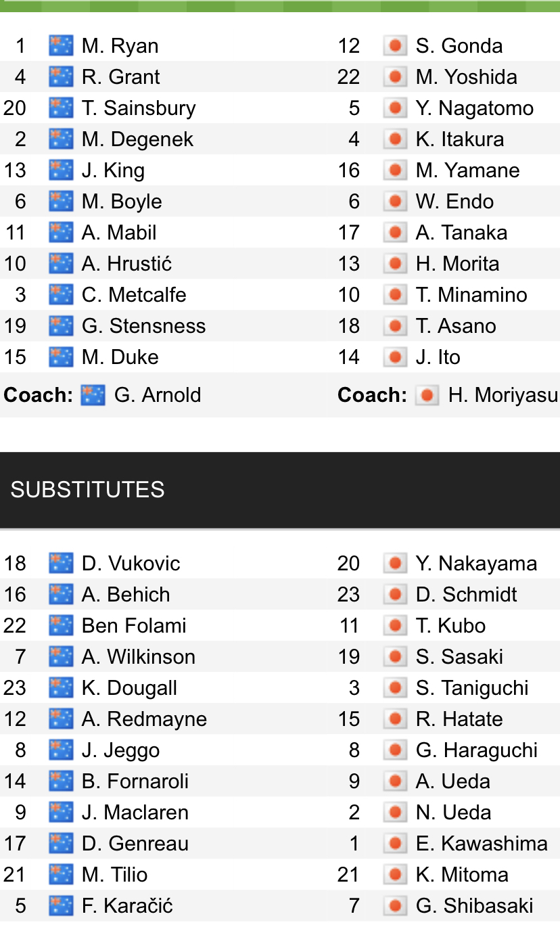The image size is (560, 931).
Task: Click the Australia flag next to Coach G. Arnold
Action: click(x=93, y=395)
